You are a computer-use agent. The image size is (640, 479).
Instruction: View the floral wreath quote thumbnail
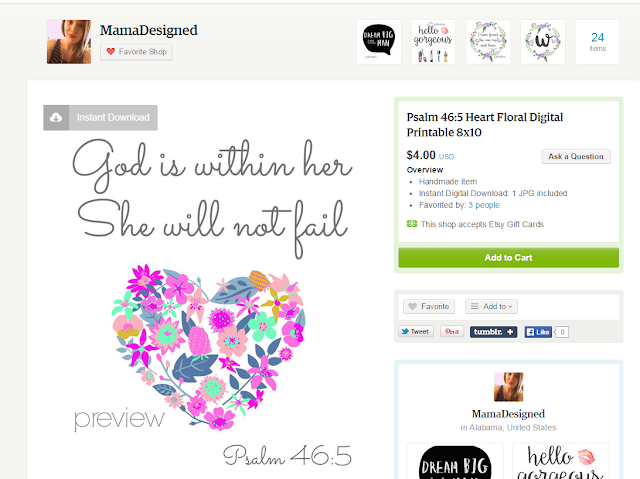pyautogui.click(x=488, y=42)
